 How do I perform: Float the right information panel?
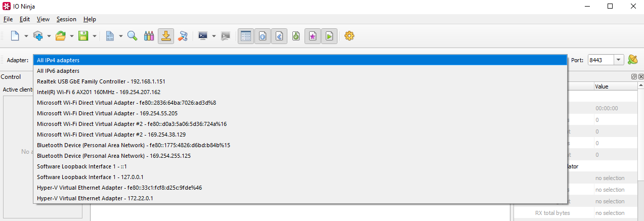pos(634,76)
